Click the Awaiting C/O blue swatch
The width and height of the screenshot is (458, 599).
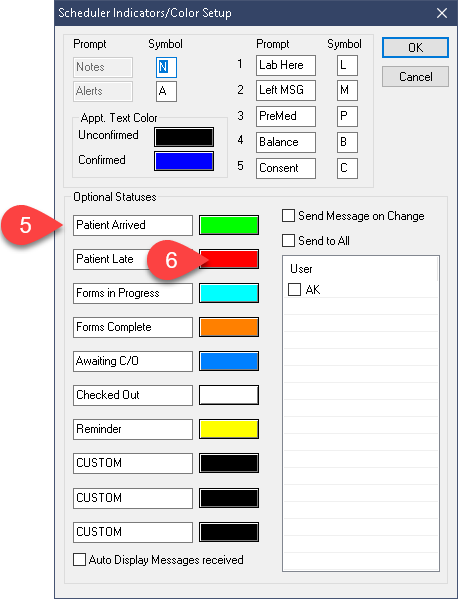[229, 361]
